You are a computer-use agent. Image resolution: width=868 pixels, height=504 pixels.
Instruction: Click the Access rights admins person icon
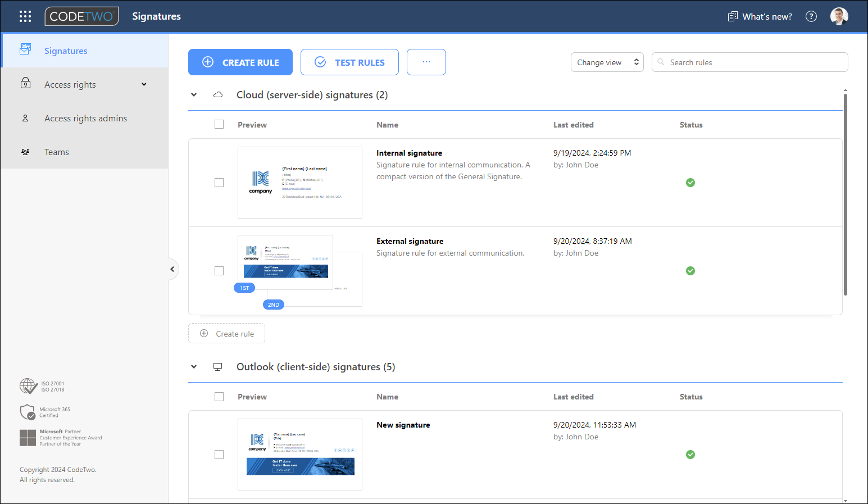coord(25,118)
